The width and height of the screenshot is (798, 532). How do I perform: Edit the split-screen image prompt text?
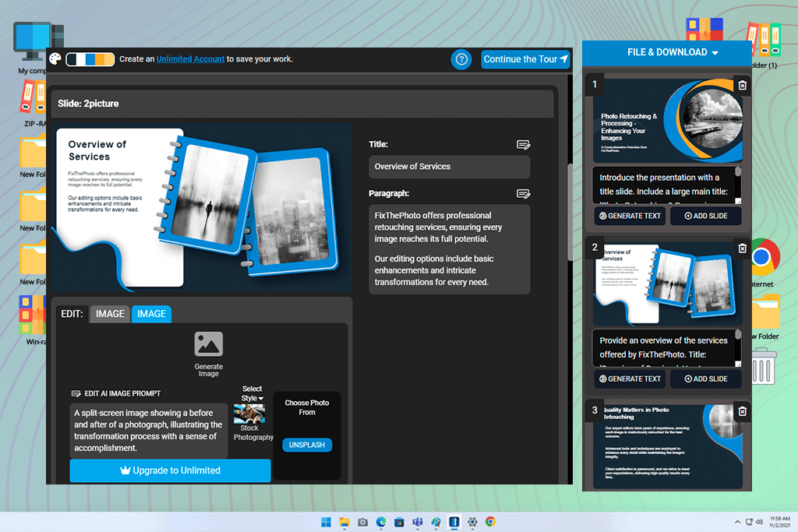click(149, 430)
